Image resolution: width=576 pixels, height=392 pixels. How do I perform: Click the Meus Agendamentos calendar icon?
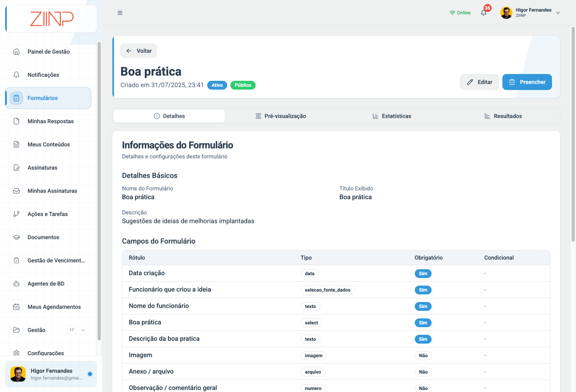pos(16,307)
